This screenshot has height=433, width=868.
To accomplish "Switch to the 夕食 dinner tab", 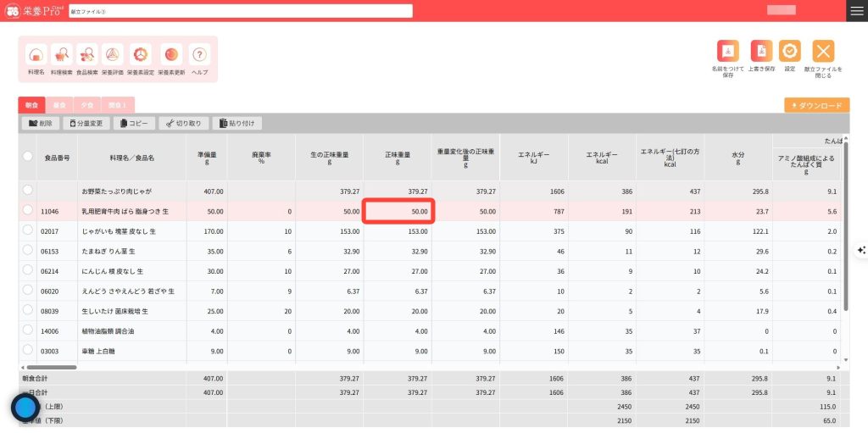I will click(x=86, y=105).
